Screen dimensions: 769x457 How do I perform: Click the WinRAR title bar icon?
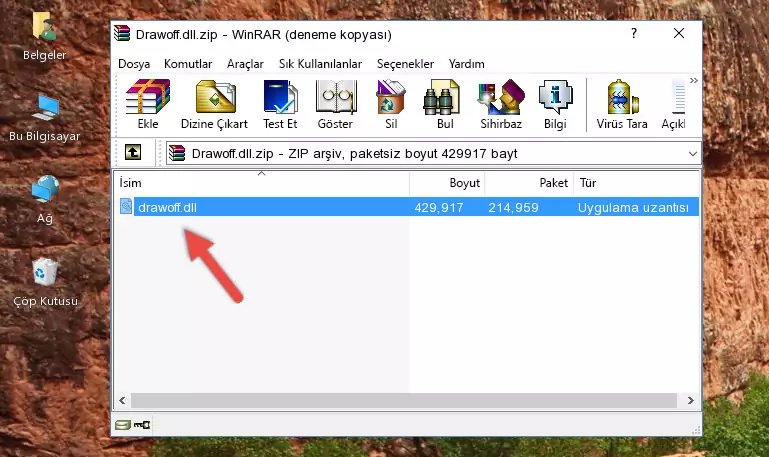[122, 34]
